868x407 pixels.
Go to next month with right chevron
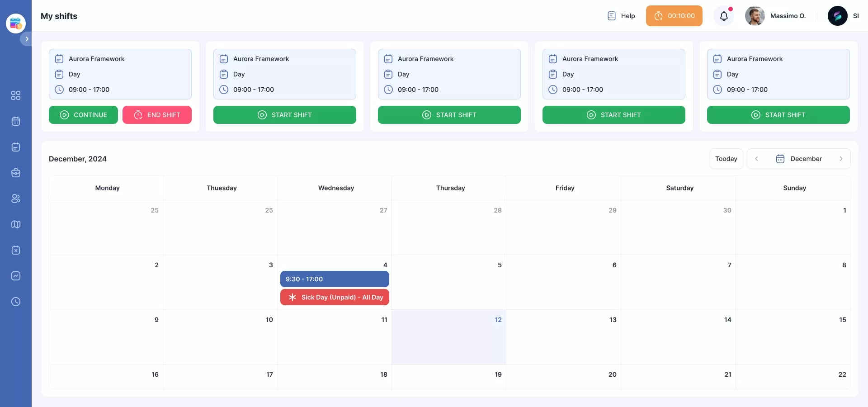841,159
